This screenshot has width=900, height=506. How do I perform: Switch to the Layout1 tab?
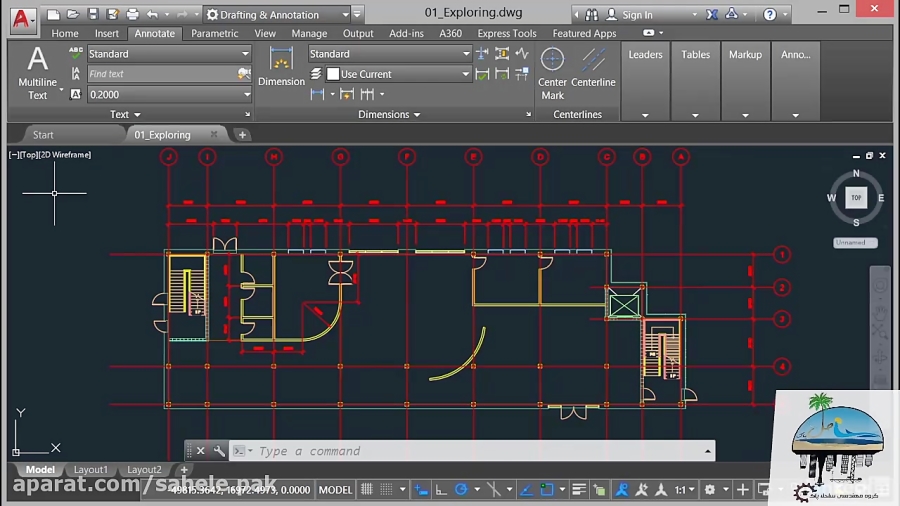pos(91,470)
